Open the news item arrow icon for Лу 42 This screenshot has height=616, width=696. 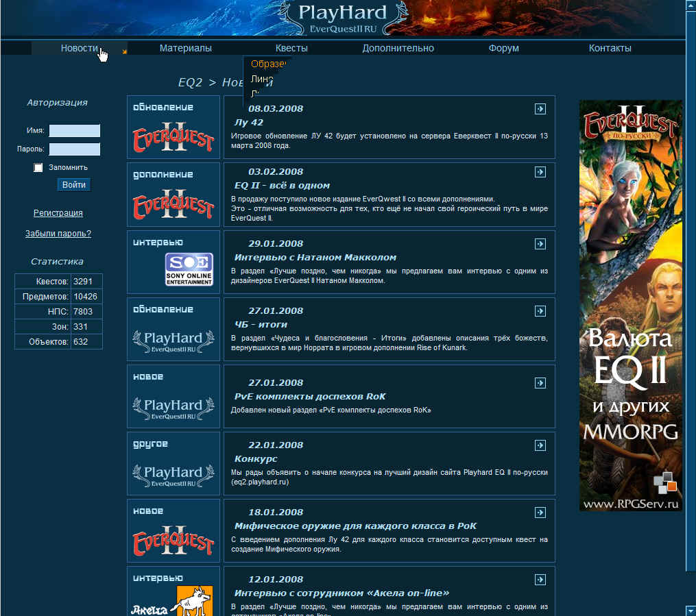point(540,108)
